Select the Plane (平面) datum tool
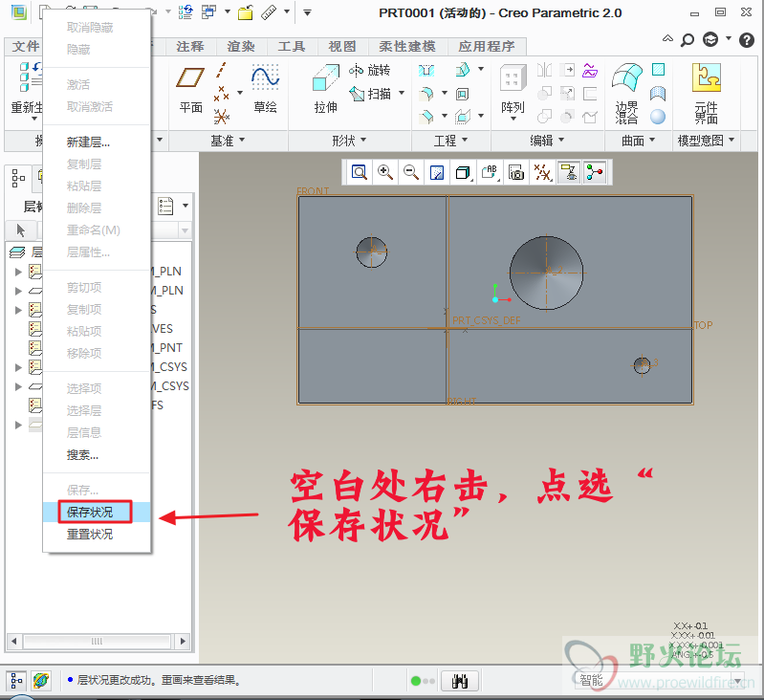 (x=190, y=91)
